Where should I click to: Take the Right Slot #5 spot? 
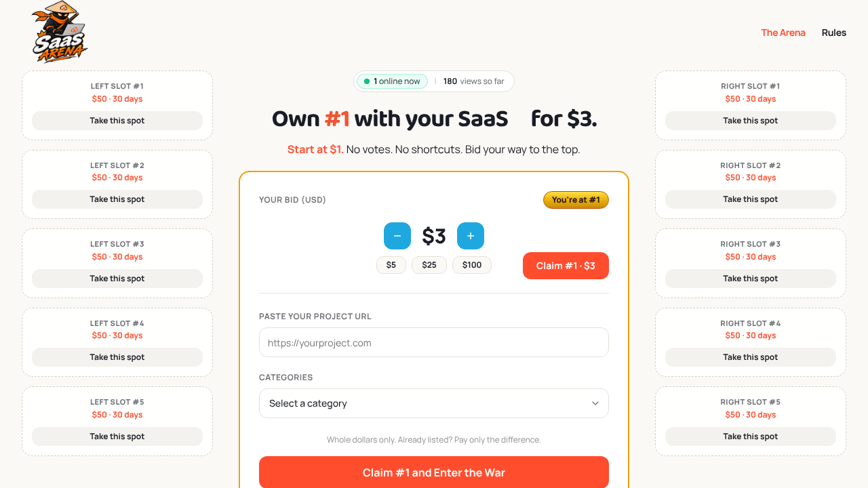point(751,436)
